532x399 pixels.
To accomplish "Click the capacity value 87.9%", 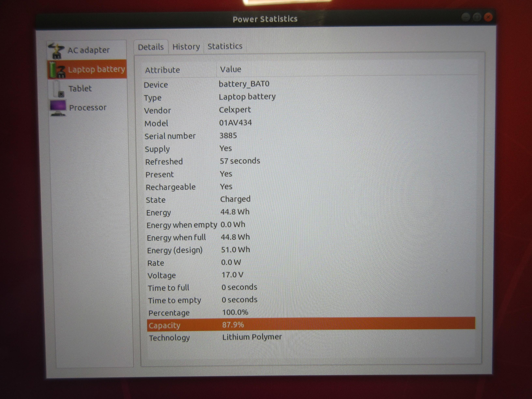I will (233, 325).
